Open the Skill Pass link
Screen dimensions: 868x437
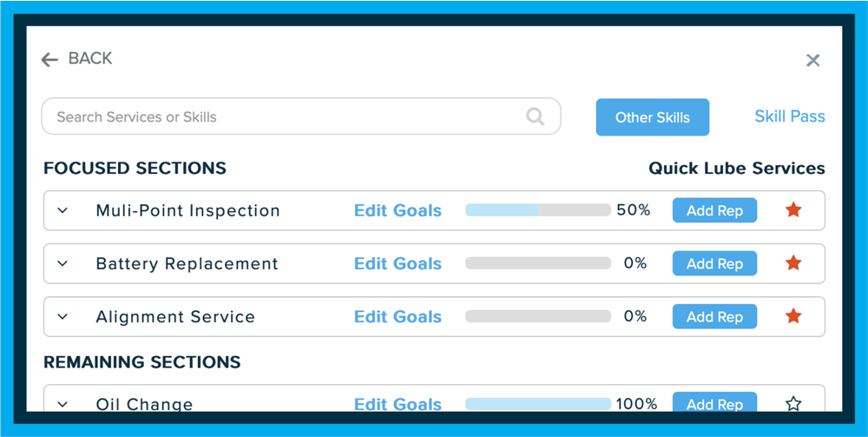coord(789,116)
